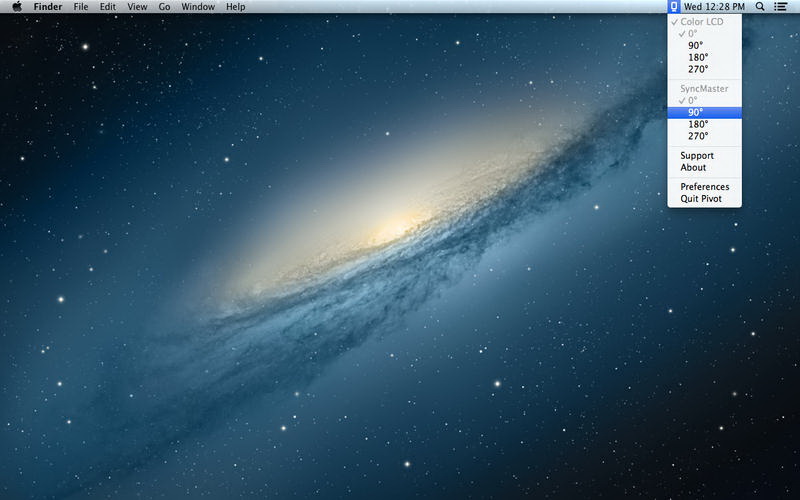Viewport: 800px width, 500px height.
Task: Open Notification Center list icon
Action: [x=780, y=7]
